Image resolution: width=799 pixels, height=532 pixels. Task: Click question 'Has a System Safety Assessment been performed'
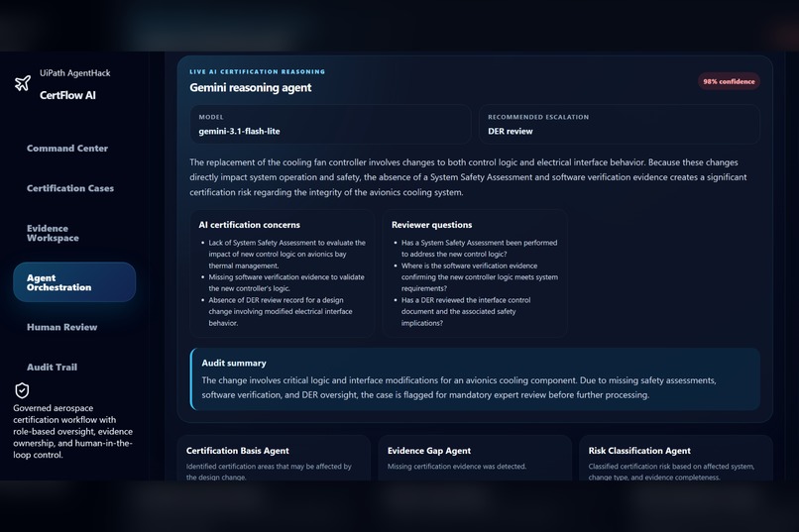pyautogui.click(x=479, y=249)
